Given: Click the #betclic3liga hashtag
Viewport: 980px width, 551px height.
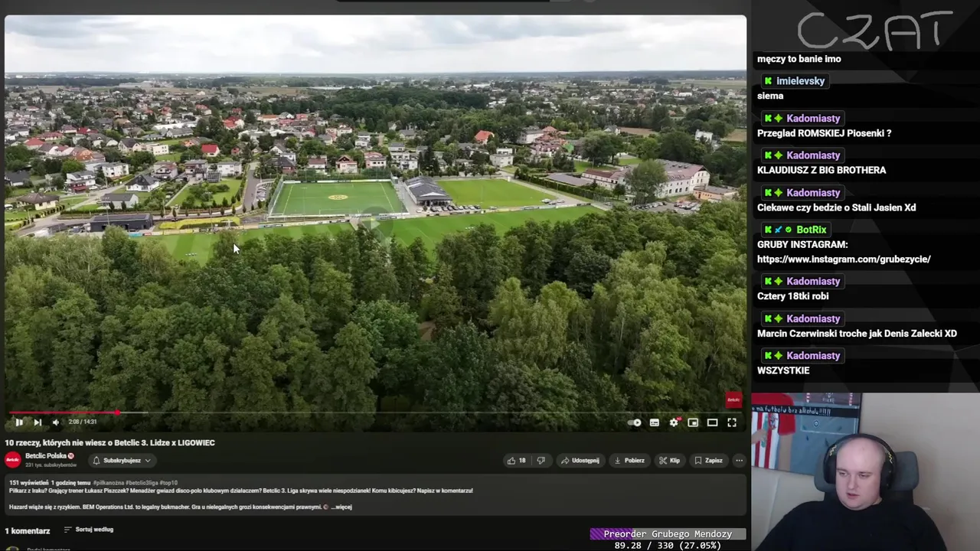Looking at the screenshot, I should [x=141, y=484].
